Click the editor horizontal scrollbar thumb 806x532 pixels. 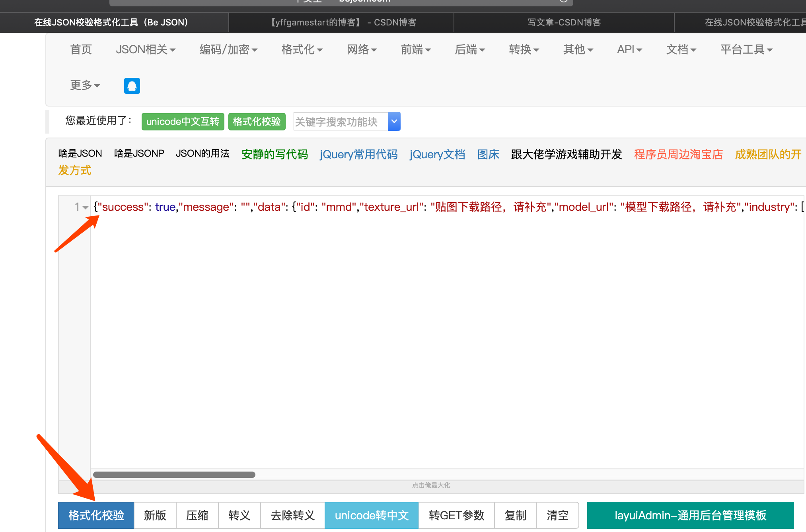tap(174, 475)
